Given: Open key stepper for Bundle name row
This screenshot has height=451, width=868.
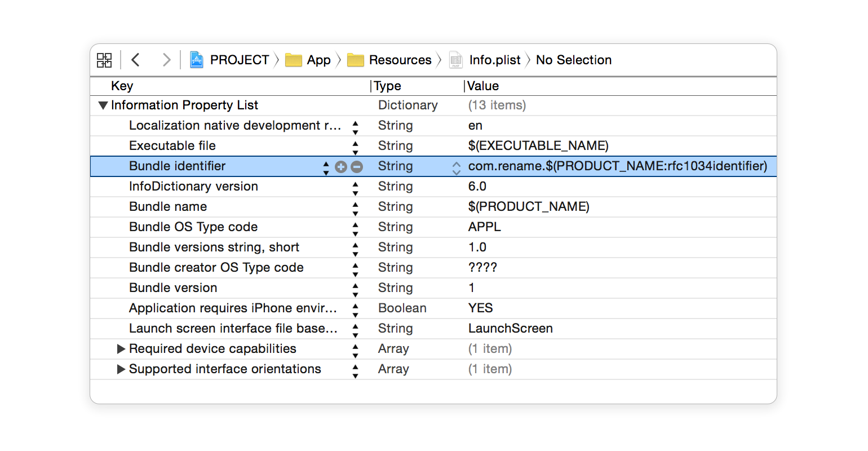Looking at the screenshot, I should tap(355, 207).
